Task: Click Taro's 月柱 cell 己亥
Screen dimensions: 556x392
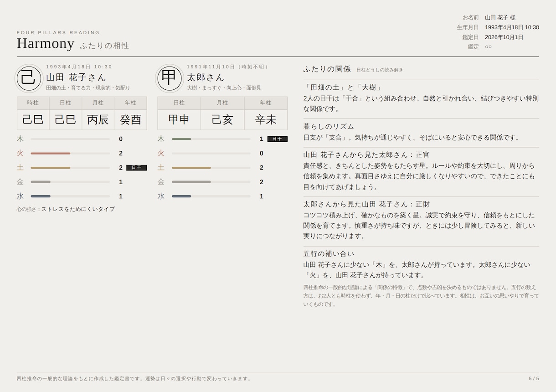Action: click(222, 119)
